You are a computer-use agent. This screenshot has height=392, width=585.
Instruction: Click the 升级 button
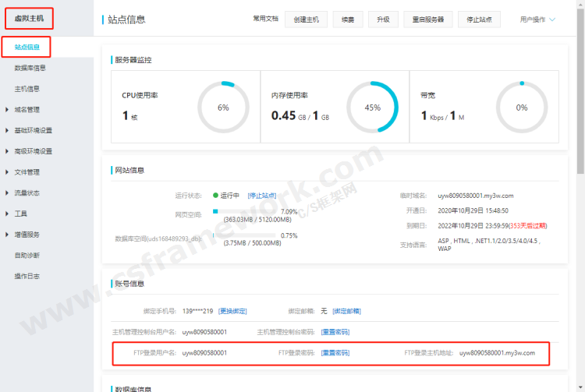coord(383,19)
